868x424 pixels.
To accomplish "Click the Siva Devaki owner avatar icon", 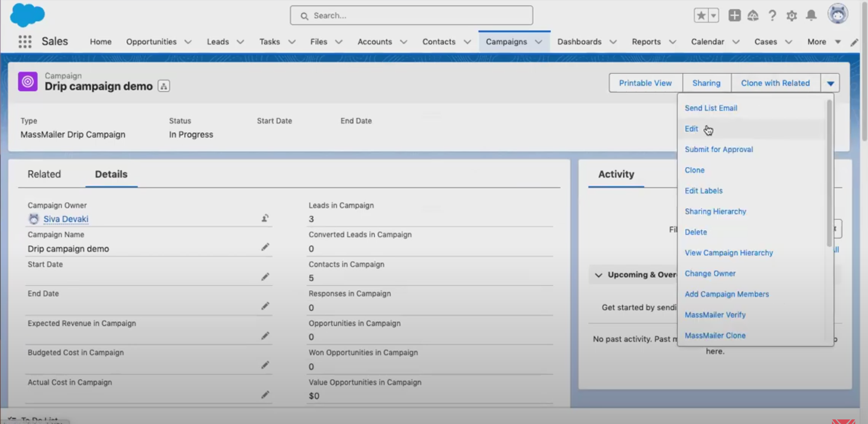I will (x=34, y=219).
